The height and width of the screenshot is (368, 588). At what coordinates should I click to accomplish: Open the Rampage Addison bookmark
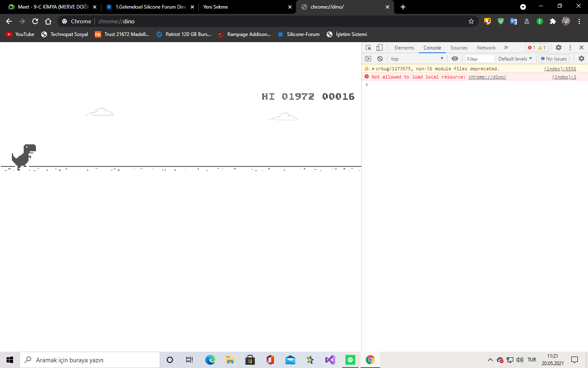point(244,34)
